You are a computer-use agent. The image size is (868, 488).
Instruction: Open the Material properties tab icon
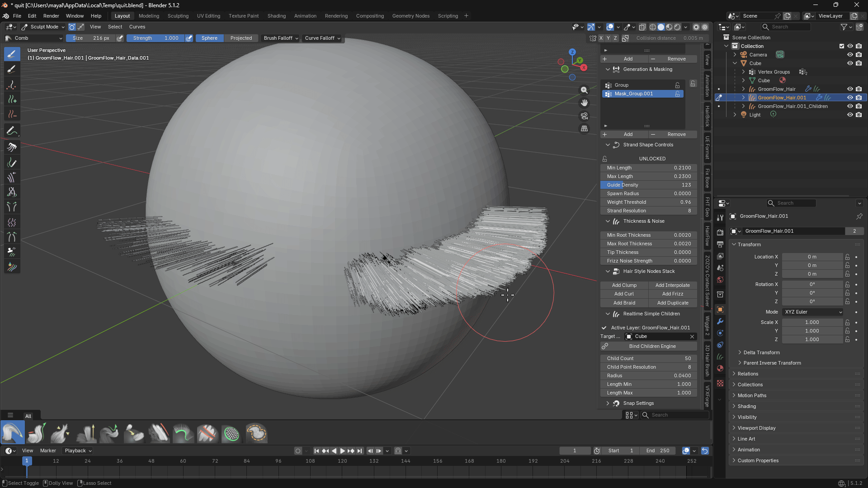point(720,368)
